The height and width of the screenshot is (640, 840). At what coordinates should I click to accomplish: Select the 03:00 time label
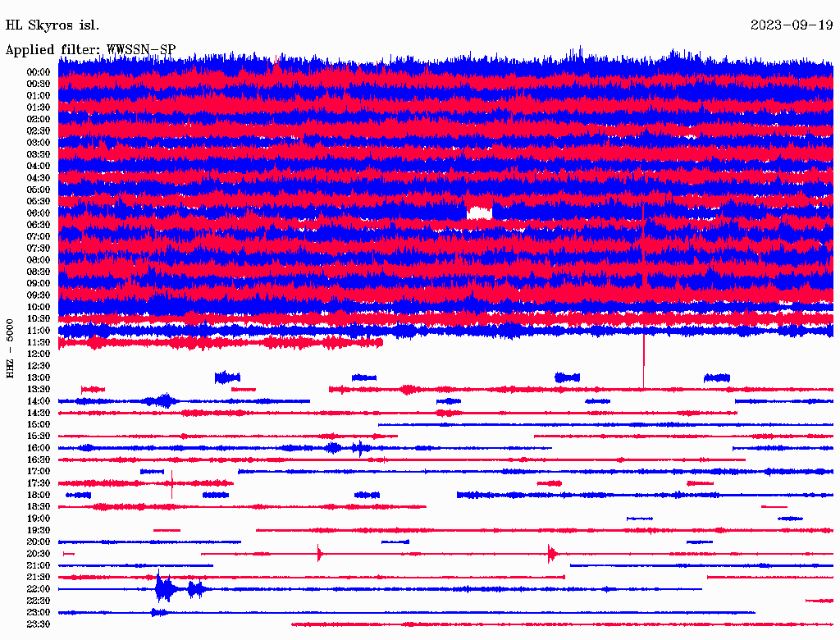(39, 143)
